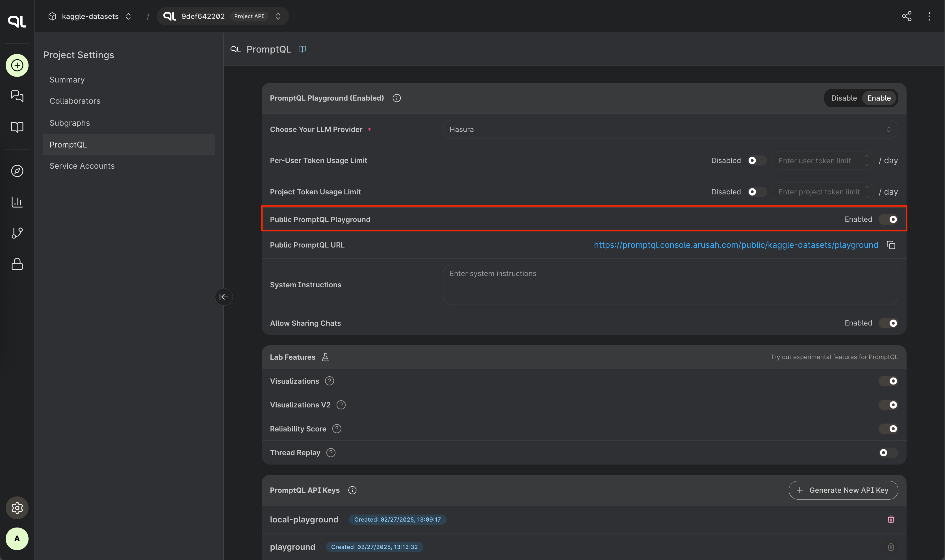Delete the playground API key
This screenshot has width=945, height=560.
click(891, 547)
